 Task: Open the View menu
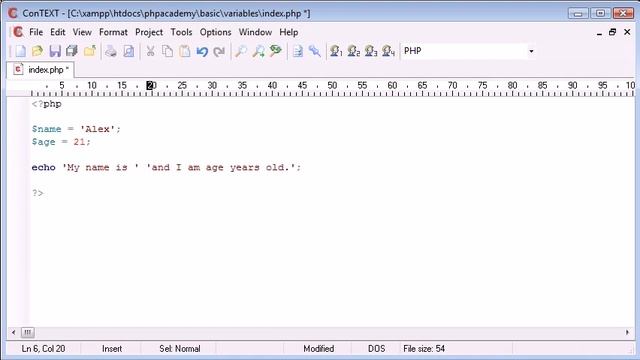pyautogui.click(x=82, y=32)
